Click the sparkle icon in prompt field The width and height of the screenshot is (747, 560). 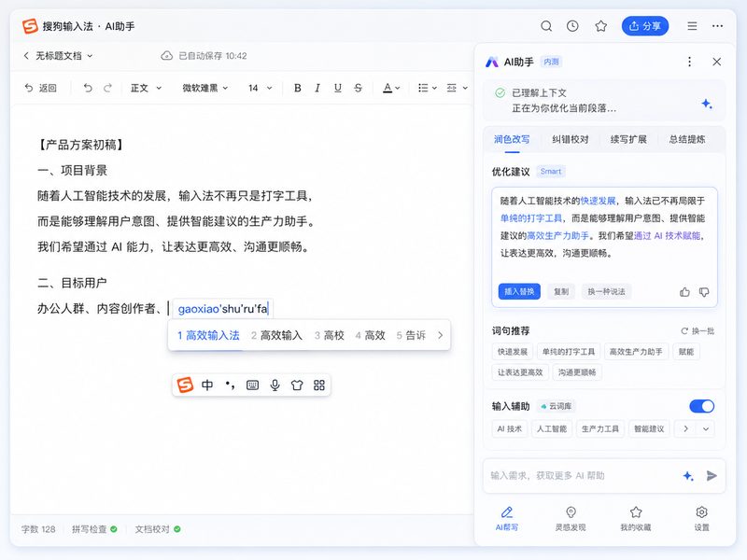pyautogui.click(x=688, y=476)
